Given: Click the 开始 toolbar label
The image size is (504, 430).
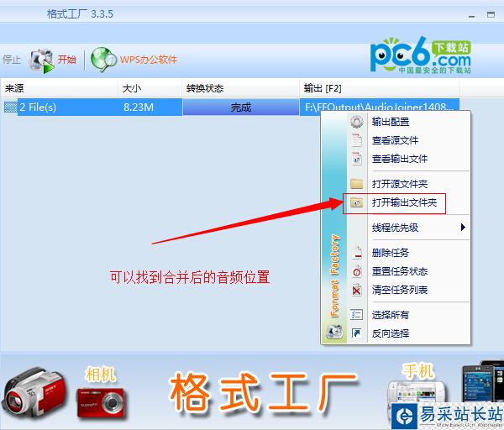Looking at the screenshot, I should 67,60.
